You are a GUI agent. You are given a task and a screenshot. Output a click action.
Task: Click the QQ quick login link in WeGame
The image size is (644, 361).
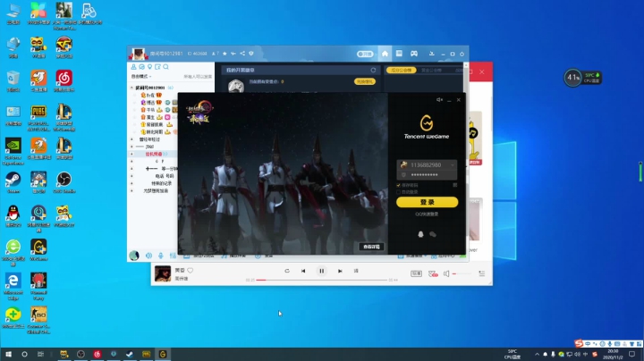tap(427, 214)
